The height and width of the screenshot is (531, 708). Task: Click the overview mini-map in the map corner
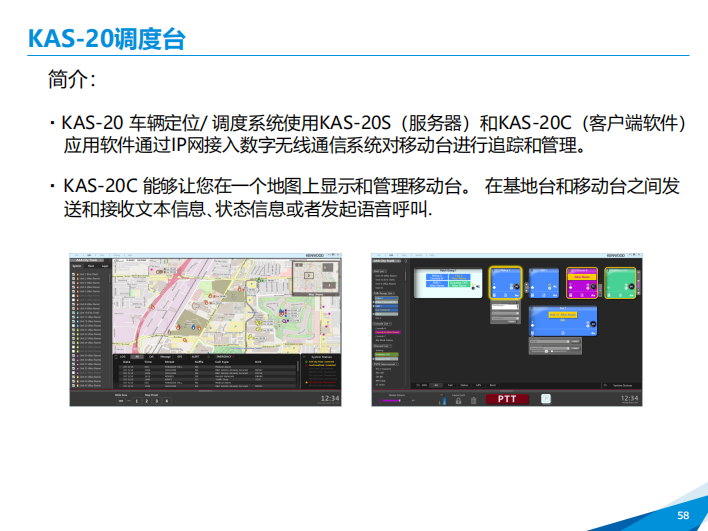[x=316, y=275]
